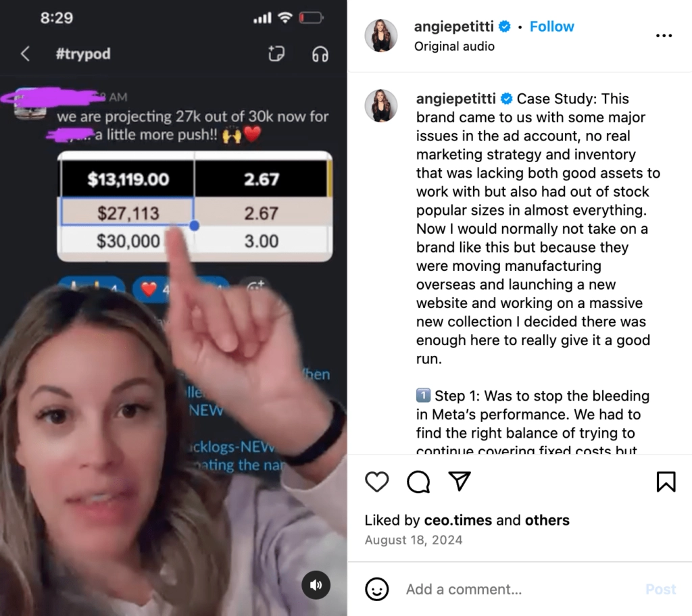Like the post with the heart icon

[377, 482]
